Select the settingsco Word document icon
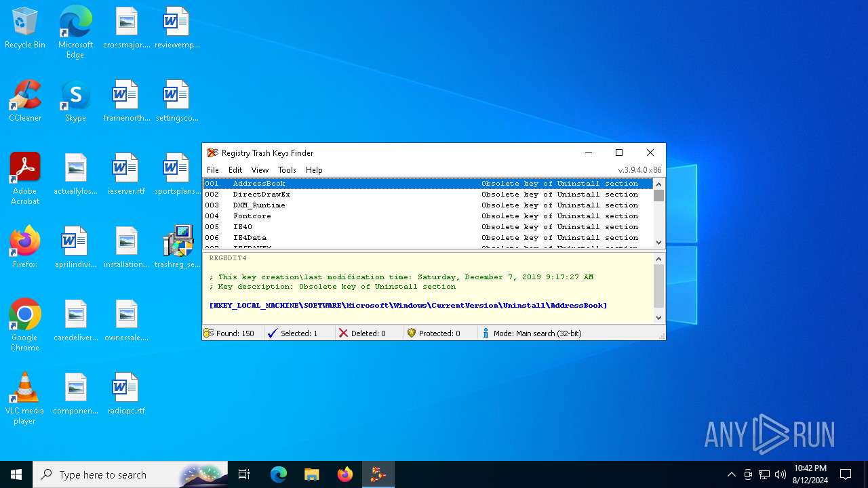The height and width of the screenshot is (488, 868). [177, 102]
